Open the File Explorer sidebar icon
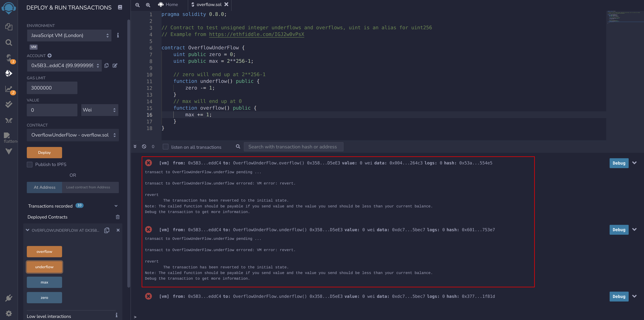Image resolution: width=644 pixels, height=320 pixels. point(9,27)
